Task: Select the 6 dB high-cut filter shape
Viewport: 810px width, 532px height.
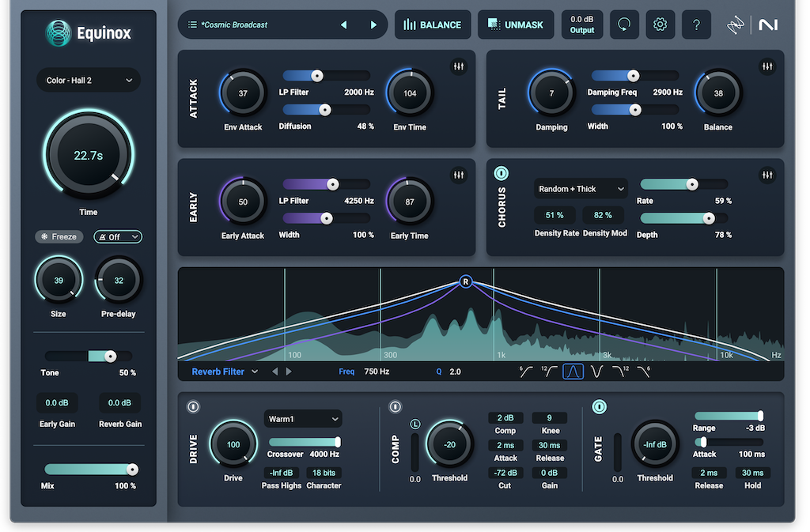Action: click(643, 372)
